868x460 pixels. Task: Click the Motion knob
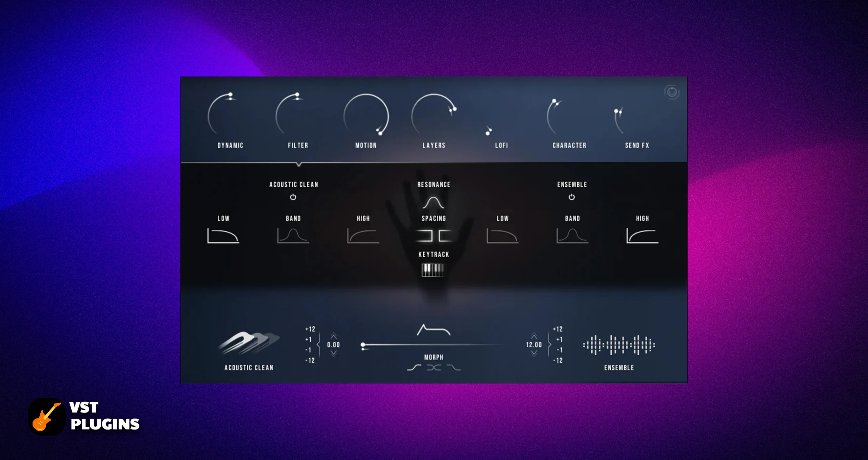[366, 115]
